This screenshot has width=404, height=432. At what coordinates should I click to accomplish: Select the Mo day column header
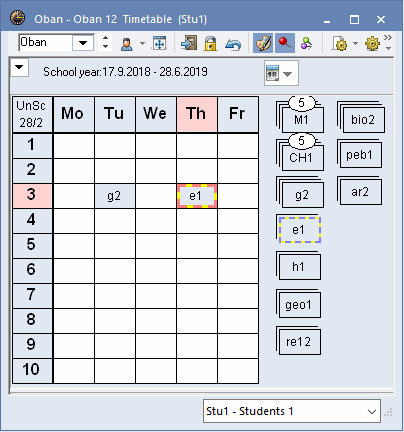[73, 114]
